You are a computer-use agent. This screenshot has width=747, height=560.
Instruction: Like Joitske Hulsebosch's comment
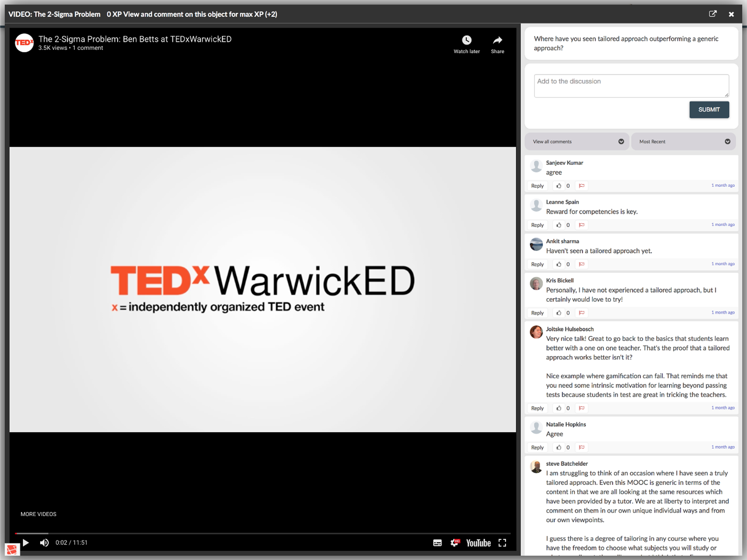pos(559,408)
